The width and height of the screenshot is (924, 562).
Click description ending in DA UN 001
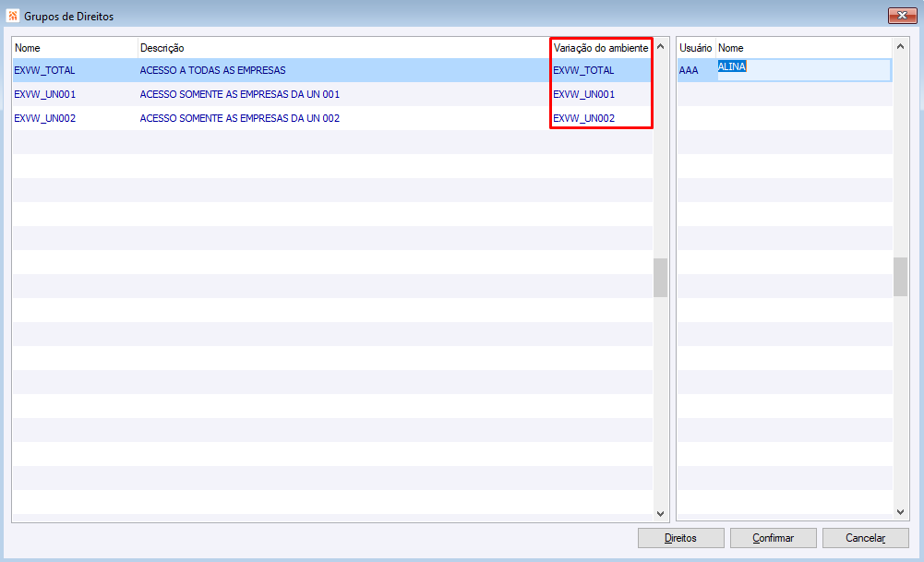[240, 94]
